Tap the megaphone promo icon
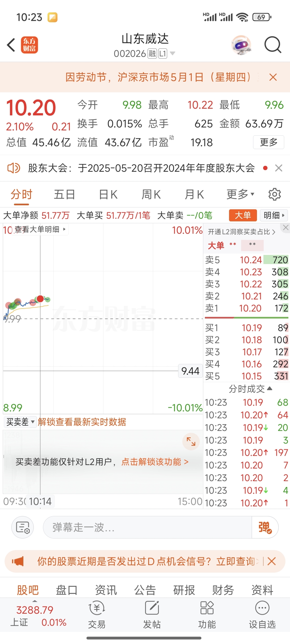Screen dimensions: 290x644 (18, 561)
